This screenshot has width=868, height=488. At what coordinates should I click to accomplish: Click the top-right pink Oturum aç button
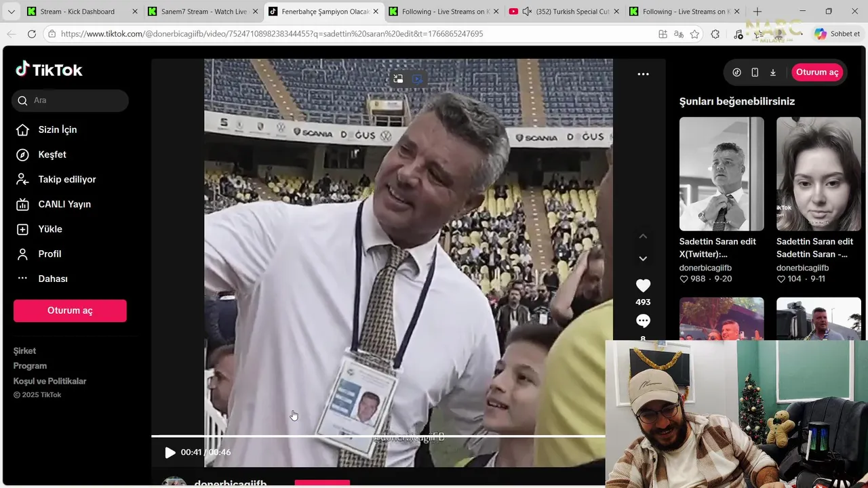click(817, 73)
